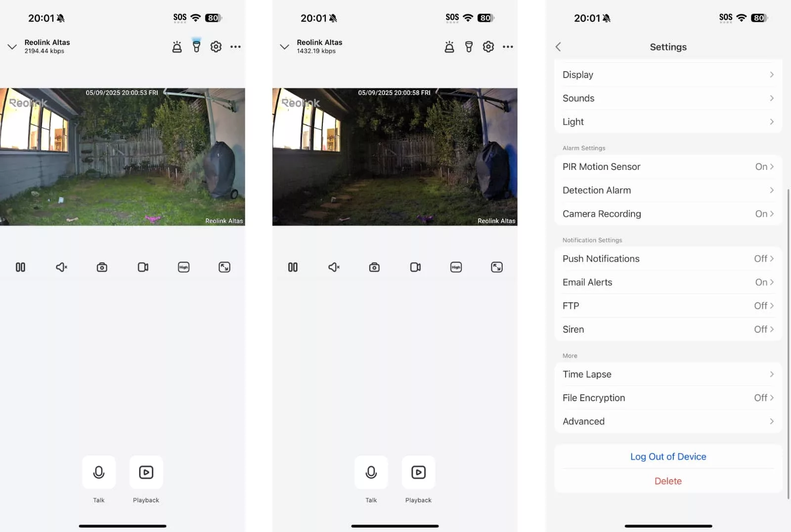
Task: Open more options ellipsis on 1432.19 kbps screen
Action: pos(508,46)
